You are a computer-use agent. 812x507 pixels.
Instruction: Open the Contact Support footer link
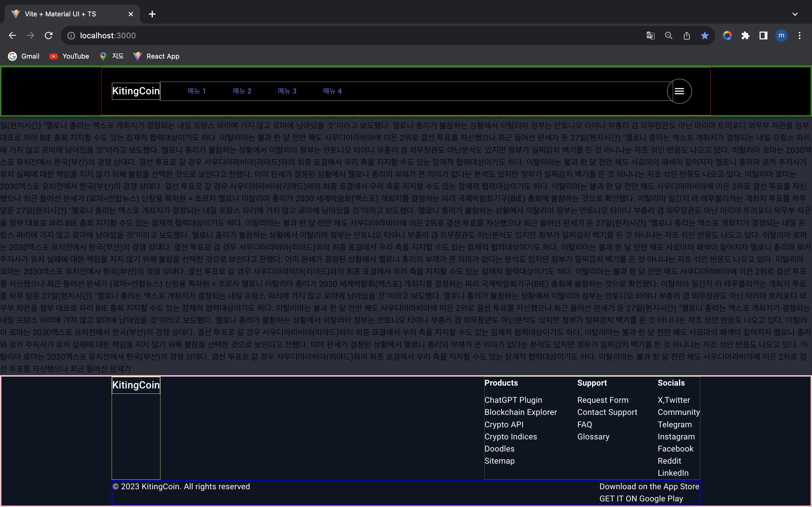[607, 412]
